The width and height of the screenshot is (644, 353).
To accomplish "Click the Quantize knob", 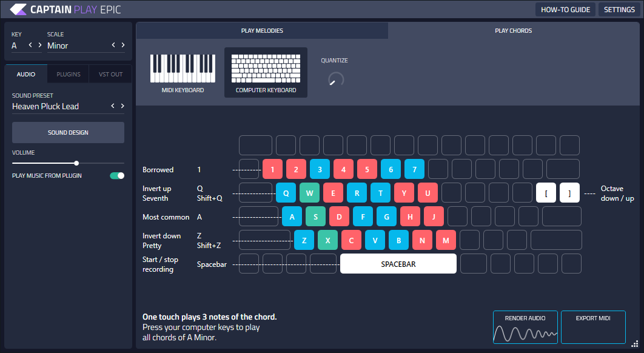I will point(335,79).
